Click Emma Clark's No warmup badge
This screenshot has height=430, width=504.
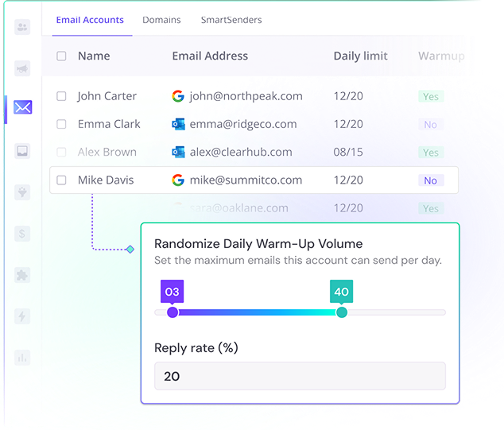(x=431, y=124)
